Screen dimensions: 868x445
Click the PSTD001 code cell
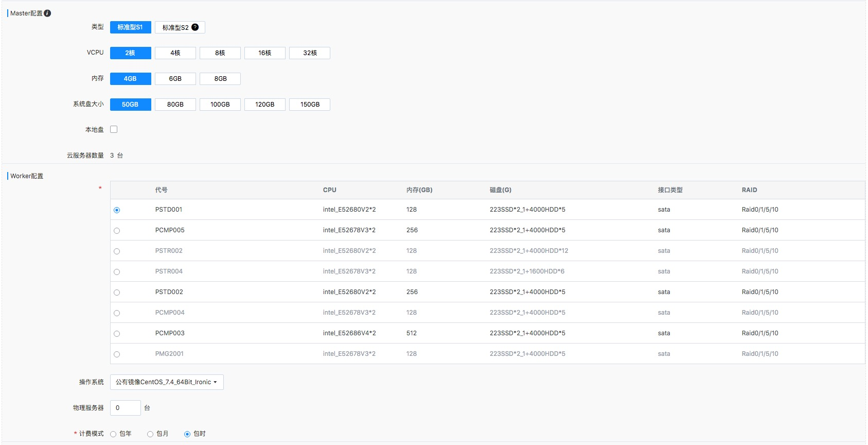point(169,210)
